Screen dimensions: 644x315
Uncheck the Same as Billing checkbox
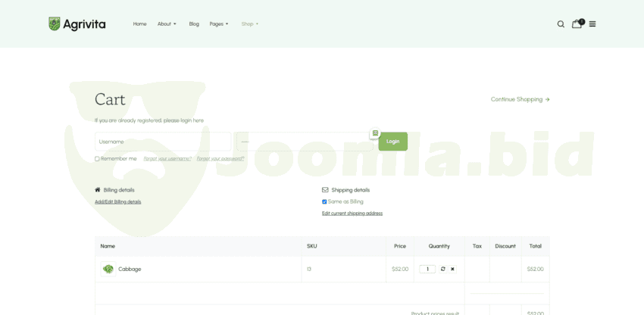tap(324, 201)
